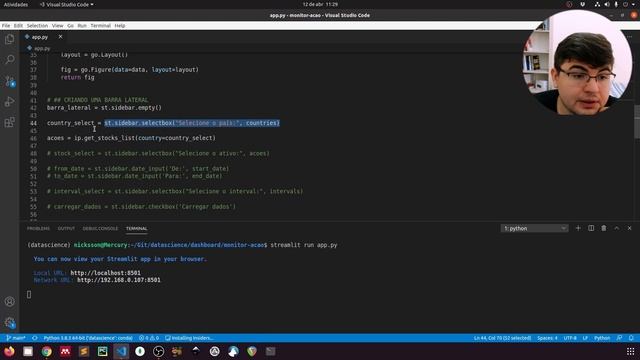Viewport: 640px width, 360px height.
Task: Click the commented carregar_dados line 55
Action: pos(141,207)
